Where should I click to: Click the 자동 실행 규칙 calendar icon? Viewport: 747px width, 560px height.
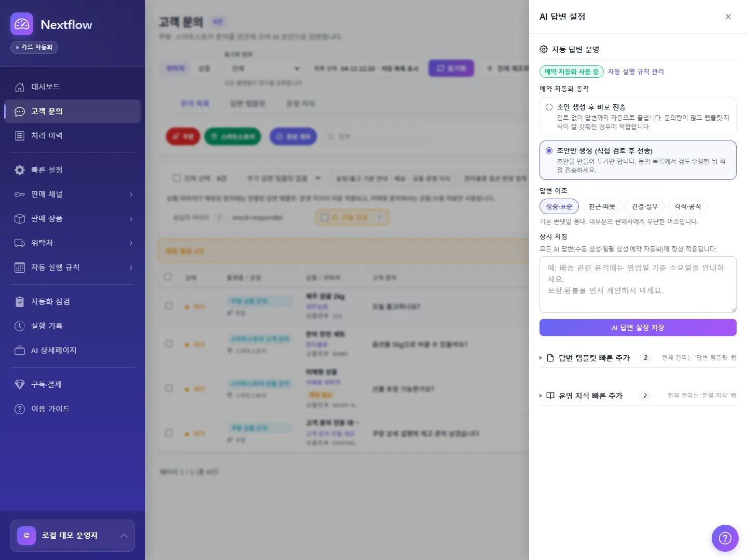[20, 268]
